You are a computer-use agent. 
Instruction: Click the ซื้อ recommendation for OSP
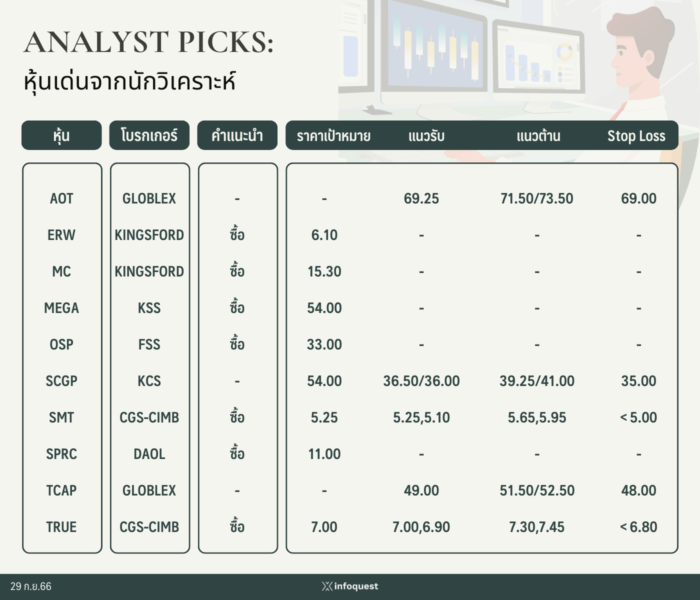(237, 343)
